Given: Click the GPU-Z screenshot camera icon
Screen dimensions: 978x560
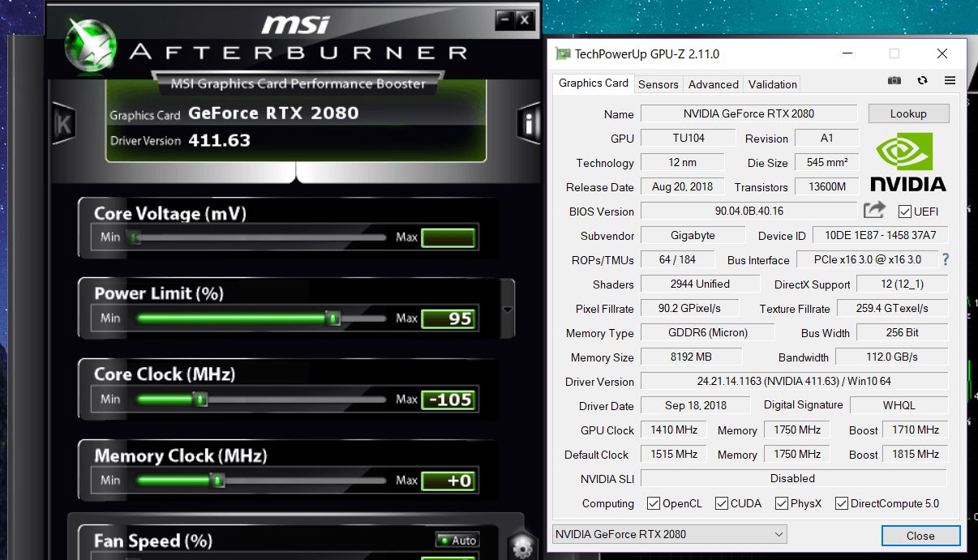Looking at the screenshot, I should [x=894, y=81].
